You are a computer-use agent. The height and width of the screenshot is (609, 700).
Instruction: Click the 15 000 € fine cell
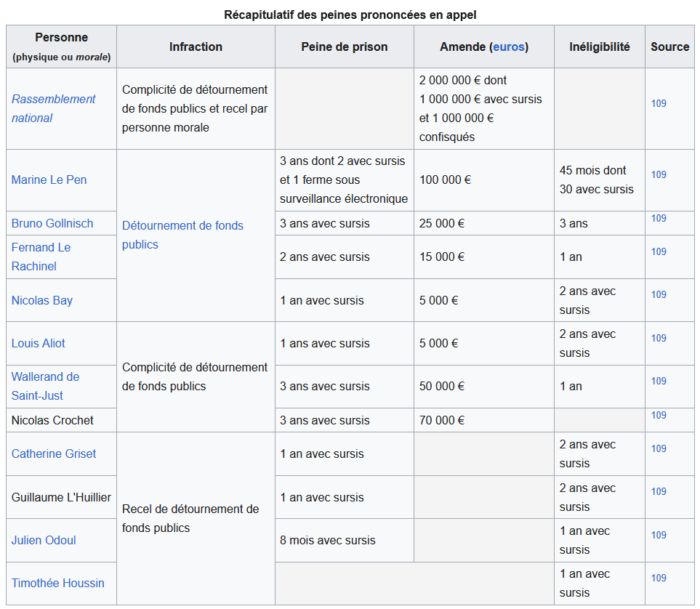pos(484,257)
